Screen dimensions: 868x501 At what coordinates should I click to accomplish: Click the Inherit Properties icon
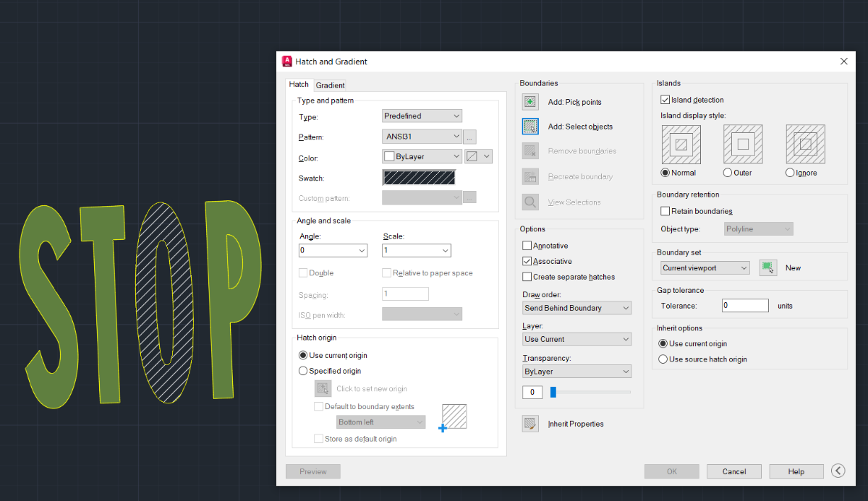click(x=530, y=424)
